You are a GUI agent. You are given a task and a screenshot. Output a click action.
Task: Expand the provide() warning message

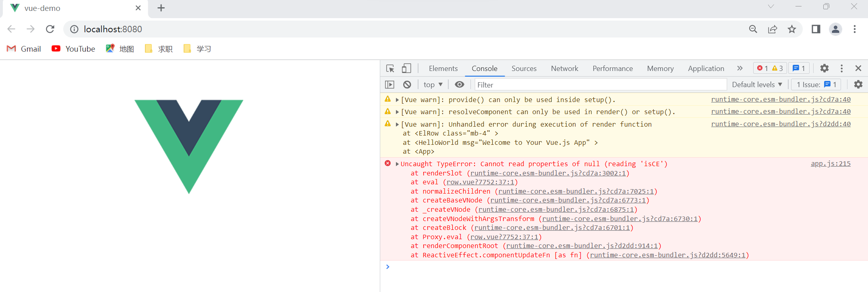click(x=397, y=100)
